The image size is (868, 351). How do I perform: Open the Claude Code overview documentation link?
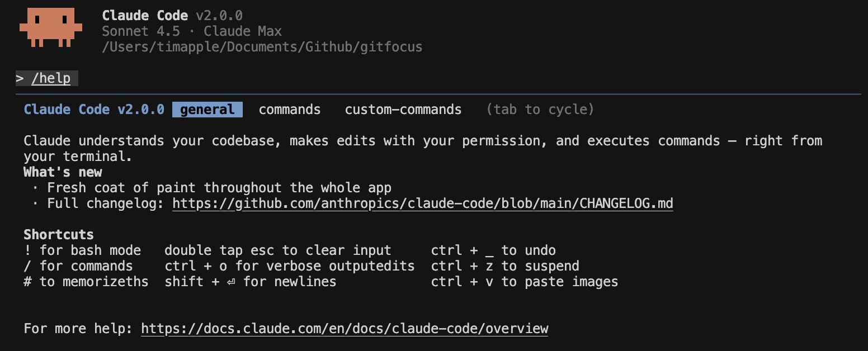tap(345, 328)
